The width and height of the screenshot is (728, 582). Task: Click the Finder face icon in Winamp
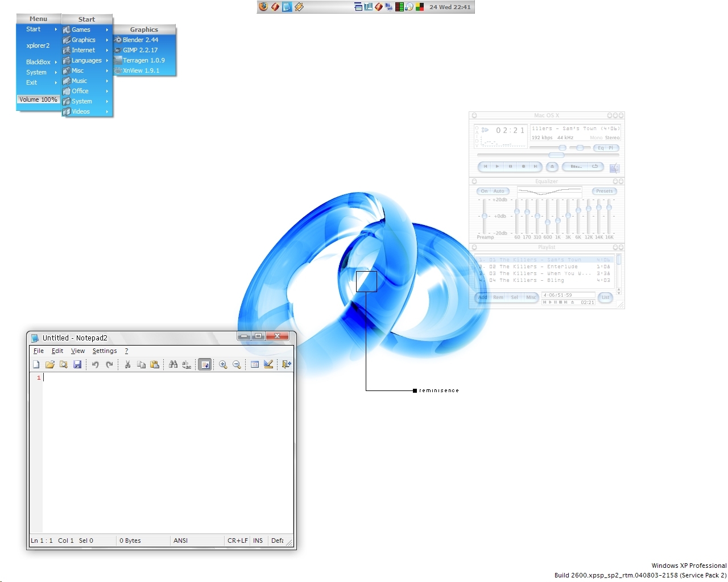coord(614,168)
